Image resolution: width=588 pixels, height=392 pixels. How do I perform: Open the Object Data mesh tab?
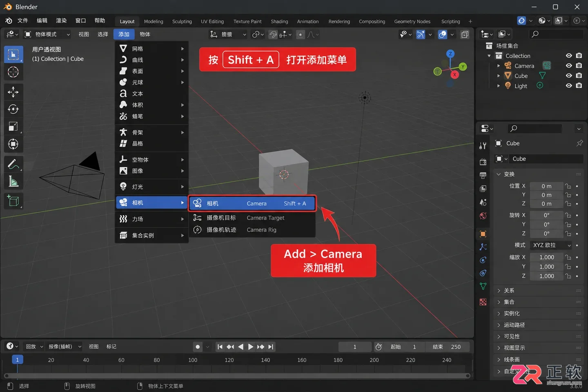[483, 286]
